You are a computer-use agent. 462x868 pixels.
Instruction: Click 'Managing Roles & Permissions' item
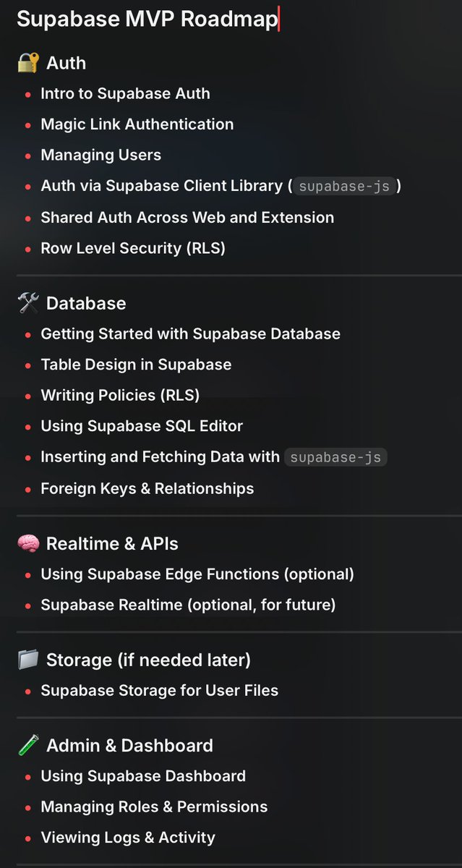[x=154, y=807]
